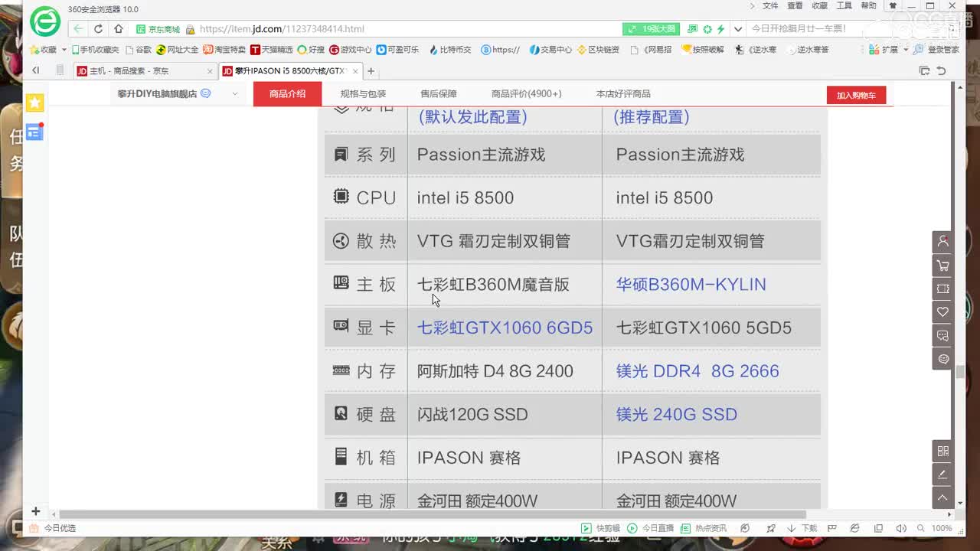Click the vertical page scrollbar thumb
Viewport: 980px width, 551px height.
[960, 372]
